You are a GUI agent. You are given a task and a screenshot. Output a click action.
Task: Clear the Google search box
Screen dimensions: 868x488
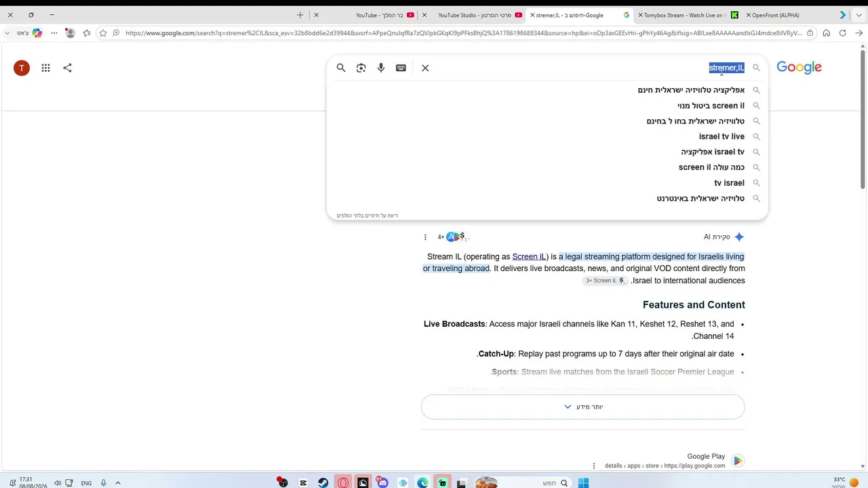pos(425,68)
